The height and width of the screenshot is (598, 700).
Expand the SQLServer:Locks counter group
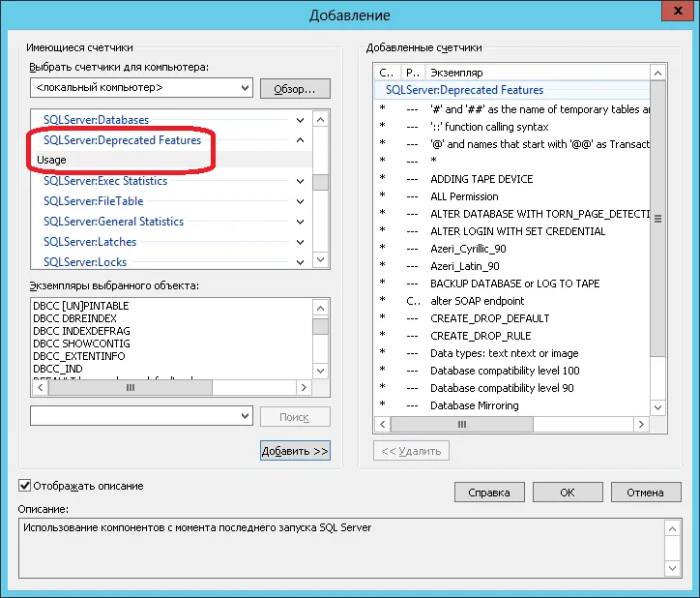pos(300,262)
